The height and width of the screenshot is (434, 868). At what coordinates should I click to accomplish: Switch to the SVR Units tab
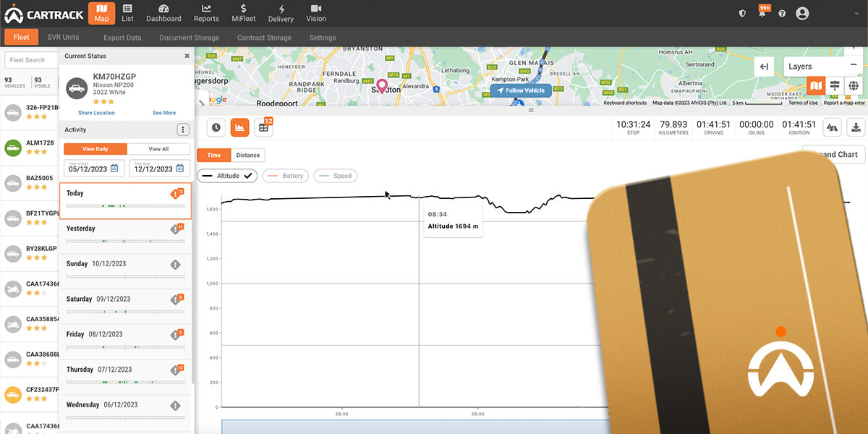tap(63, 37)
